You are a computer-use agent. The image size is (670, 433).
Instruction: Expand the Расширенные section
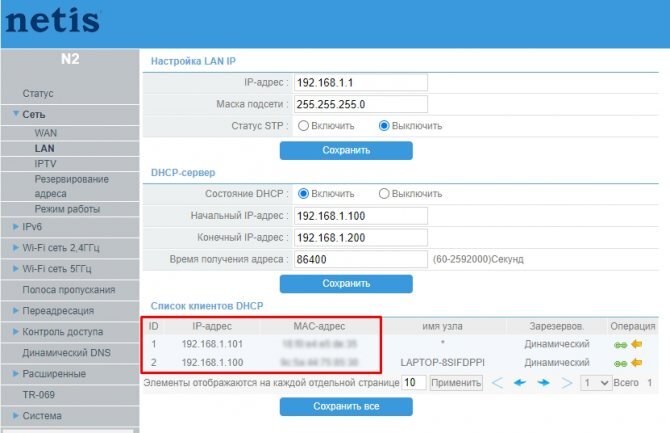(16, 373)
